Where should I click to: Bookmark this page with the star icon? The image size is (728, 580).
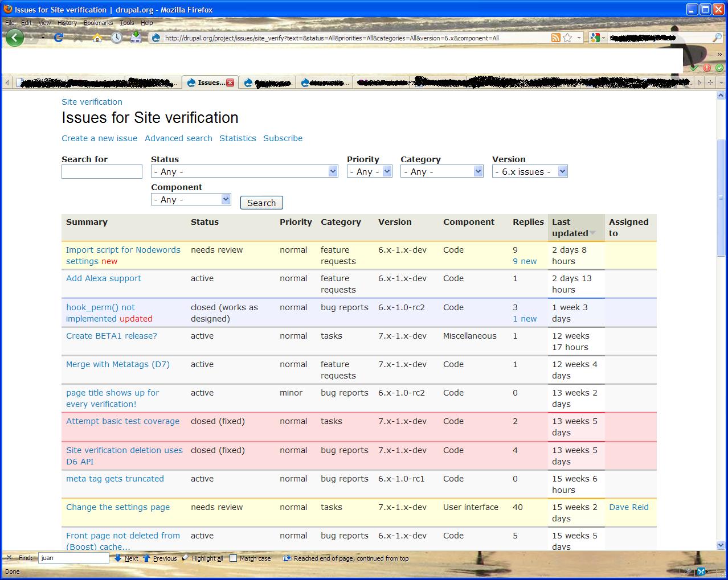tap(567, 38)
